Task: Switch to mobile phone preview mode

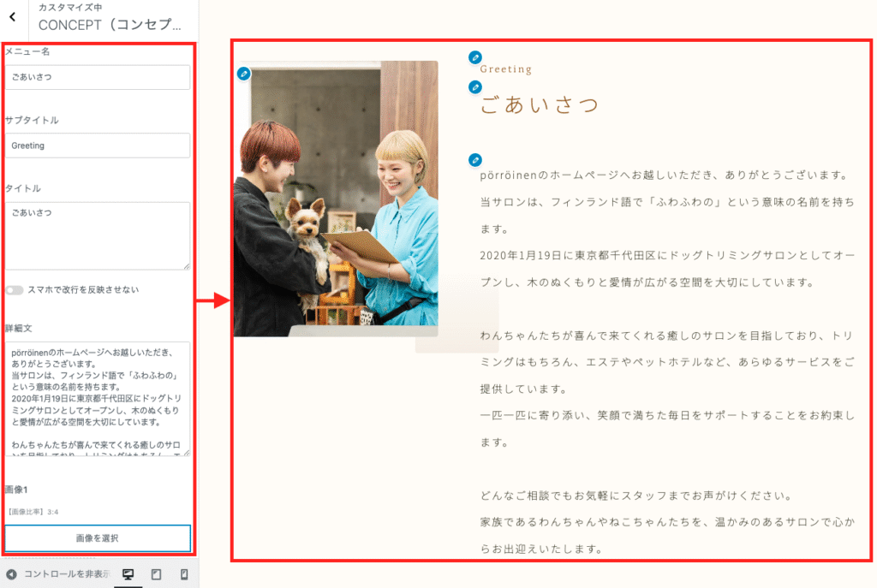Action: [183, 573]
